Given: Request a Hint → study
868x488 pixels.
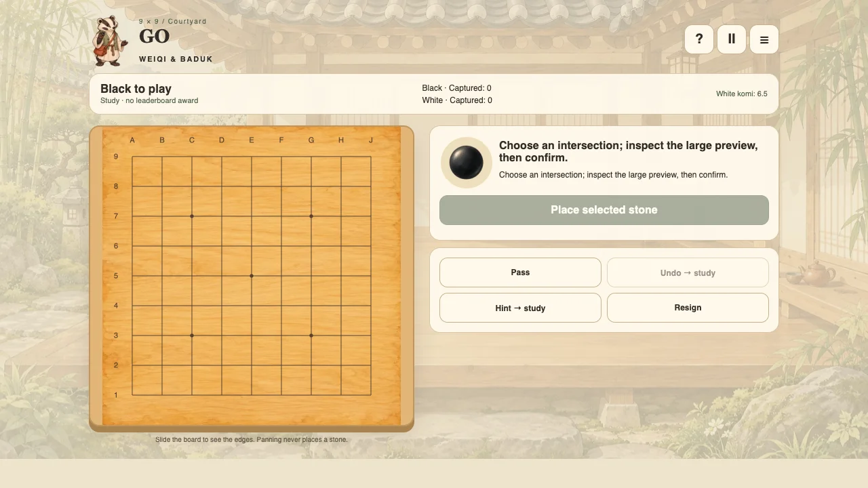Looking at the screenshot, I should [520, 308].
